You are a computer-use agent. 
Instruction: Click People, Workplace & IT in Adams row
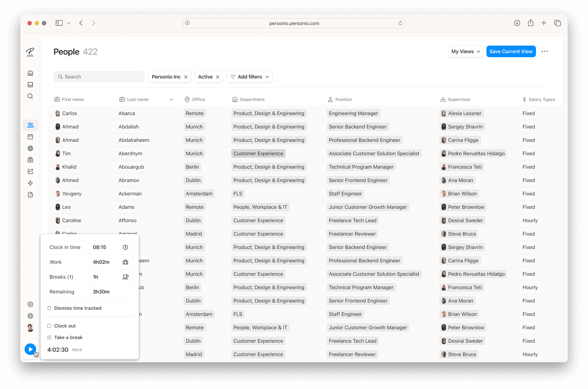(x=260, y=207)
